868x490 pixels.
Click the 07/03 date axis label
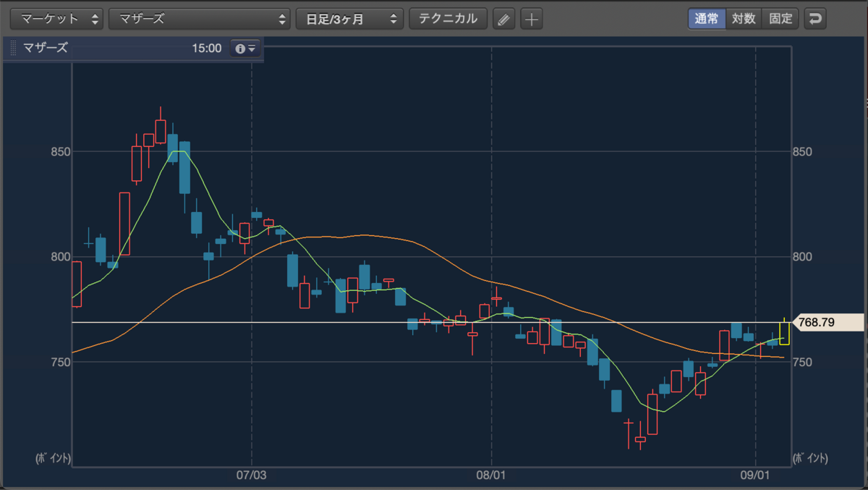pyautogui.click(x=251, y=476)
